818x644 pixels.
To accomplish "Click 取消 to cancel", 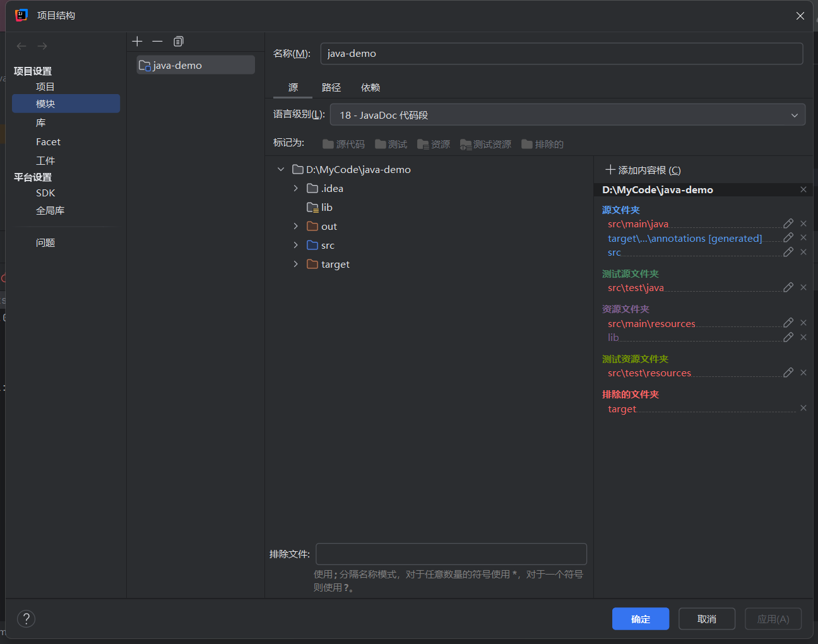I will 707,619.
